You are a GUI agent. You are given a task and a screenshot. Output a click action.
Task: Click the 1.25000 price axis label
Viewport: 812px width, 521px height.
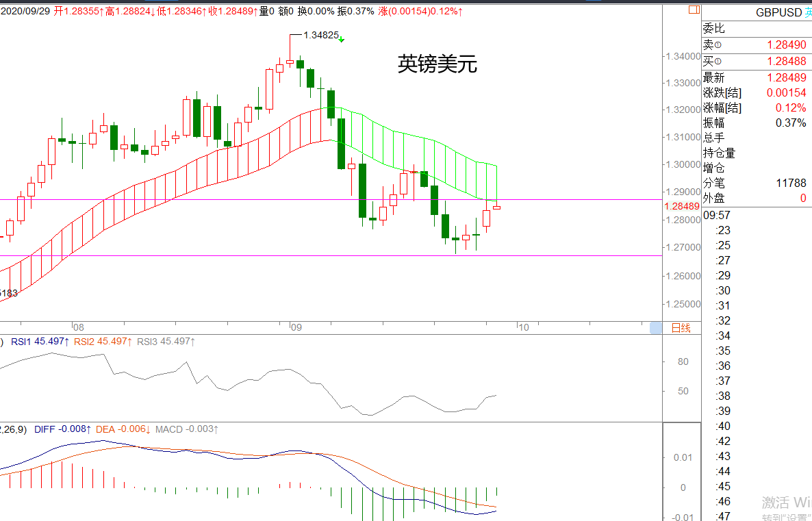click(x=683, y=304)
